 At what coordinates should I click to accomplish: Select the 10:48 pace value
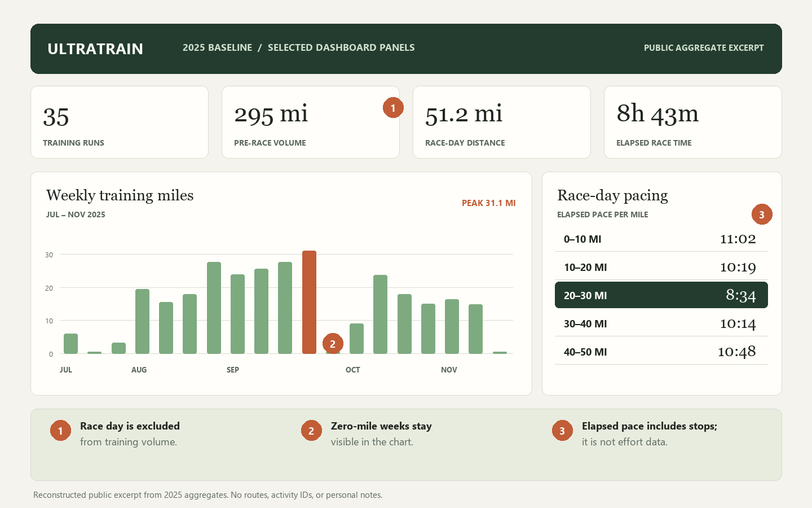(736, 352)
